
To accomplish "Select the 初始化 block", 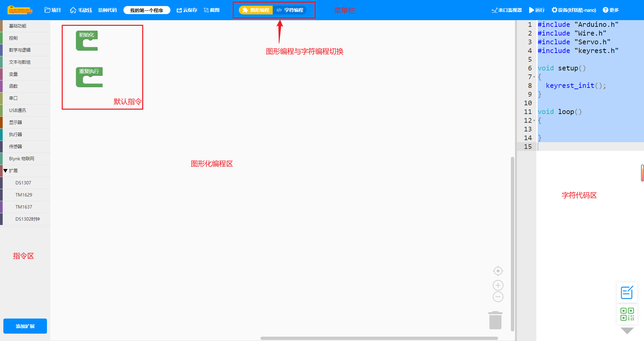I will pyautogui.click(x=87, y=35).
